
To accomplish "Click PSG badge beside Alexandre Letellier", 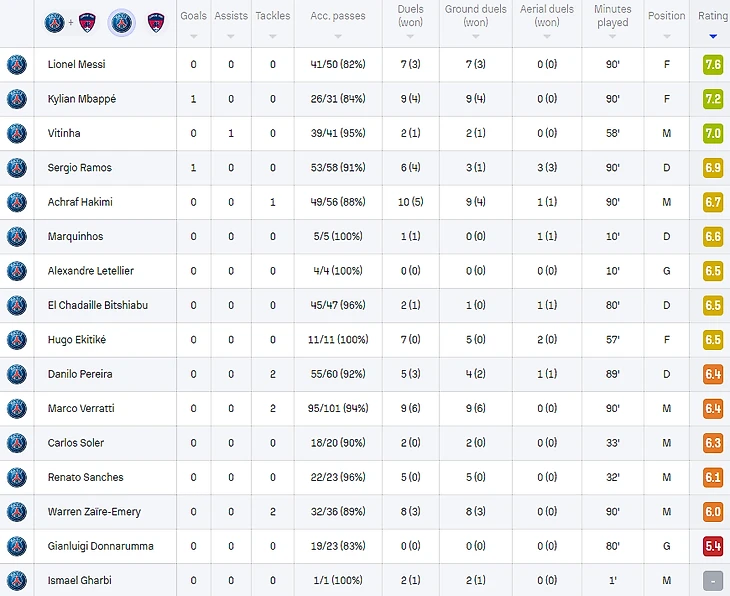I will tap(17, 271).
